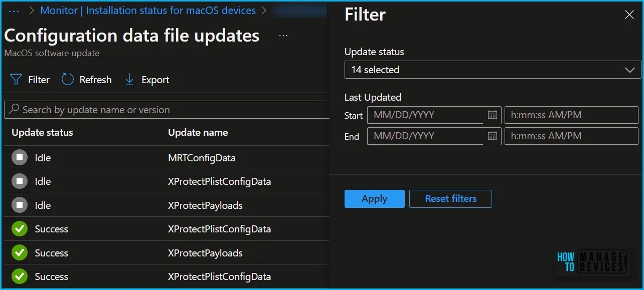Sort by the Update name column header
The image size is (644, 290).
click(198, 133)
